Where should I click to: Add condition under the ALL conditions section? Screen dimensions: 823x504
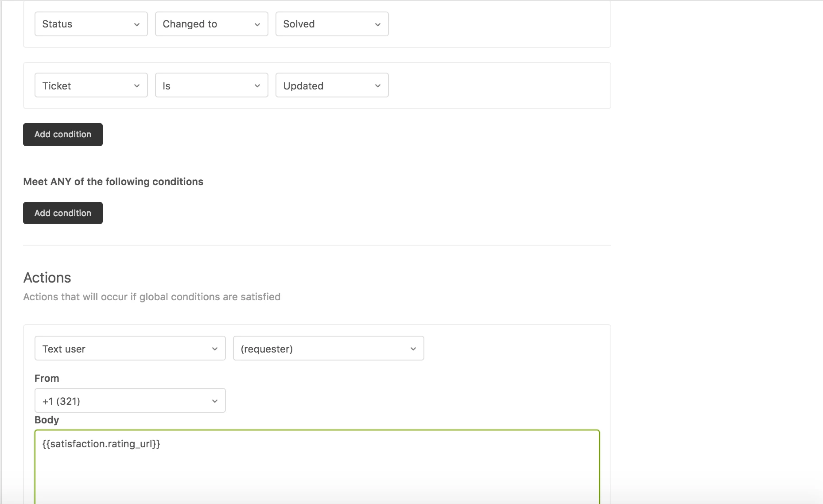tap(63, 135)
